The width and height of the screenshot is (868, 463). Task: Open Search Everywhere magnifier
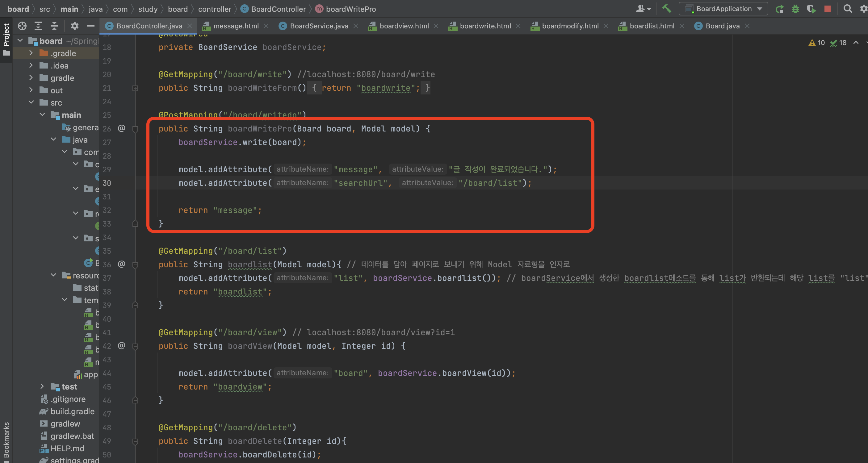pos(847,9)
